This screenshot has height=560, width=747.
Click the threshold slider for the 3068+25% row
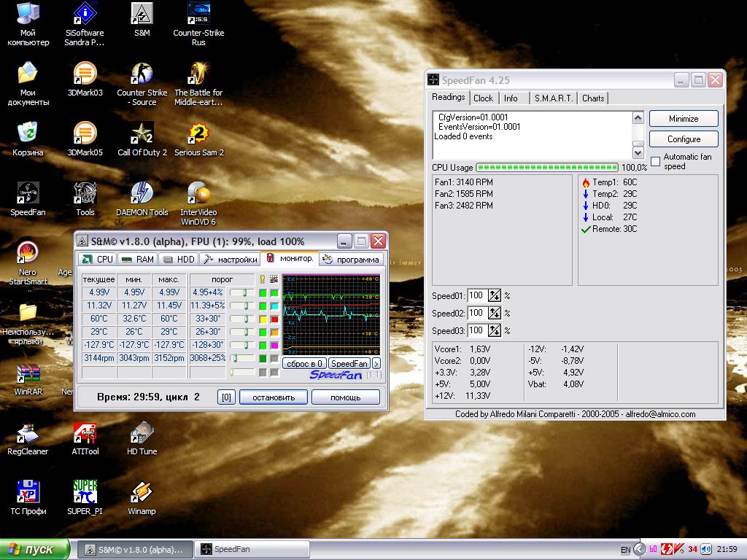tap(242, 358)
